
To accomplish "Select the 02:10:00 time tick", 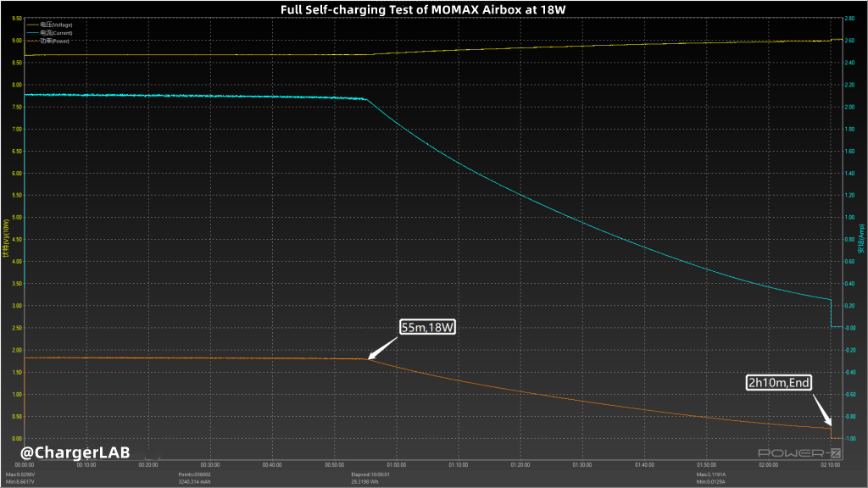I will pos(831,465).
